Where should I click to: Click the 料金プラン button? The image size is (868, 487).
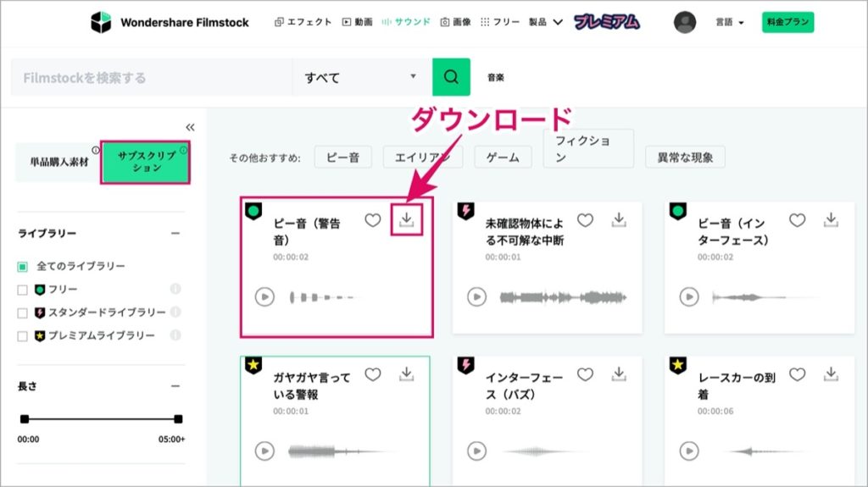pyautogui.click(x=787, y=22)
